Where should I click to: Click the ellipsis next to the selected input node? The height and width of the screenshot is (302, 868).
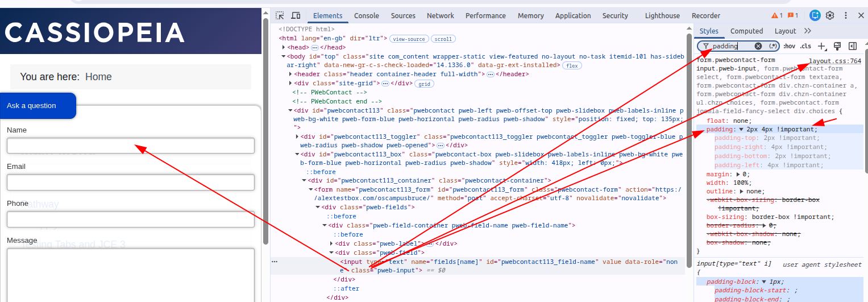275,262
